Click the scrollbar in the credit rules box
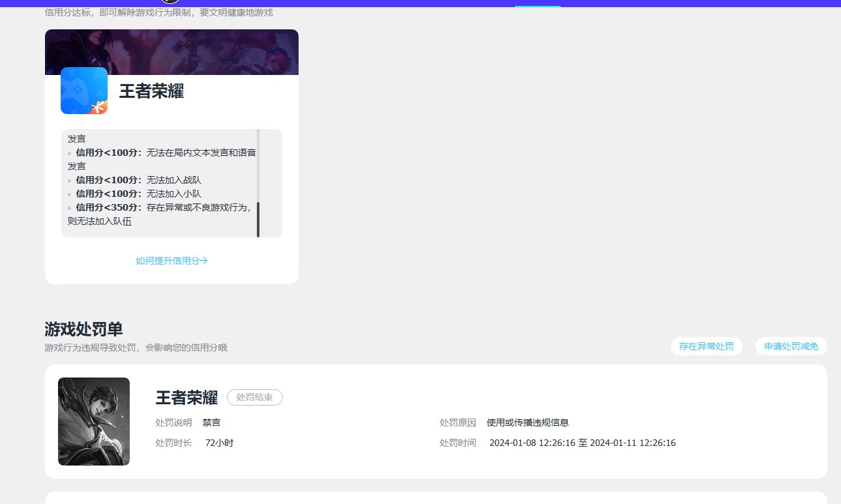This screenshot has height=504, width=841. point(258,219)
